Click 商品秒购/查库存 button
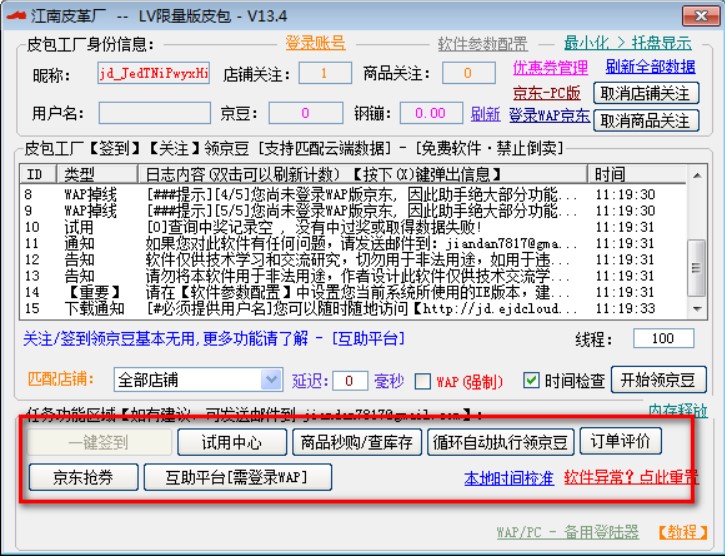 357,442
